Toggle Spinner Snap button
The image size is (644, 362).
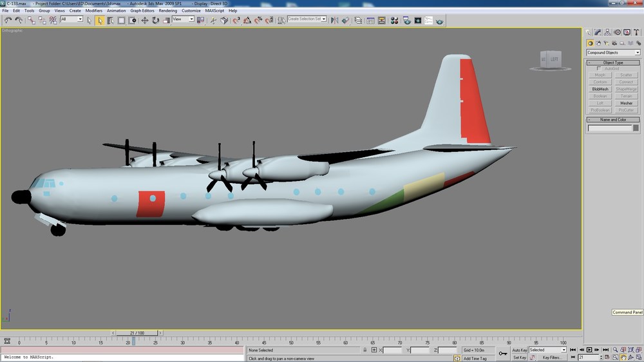269,20
